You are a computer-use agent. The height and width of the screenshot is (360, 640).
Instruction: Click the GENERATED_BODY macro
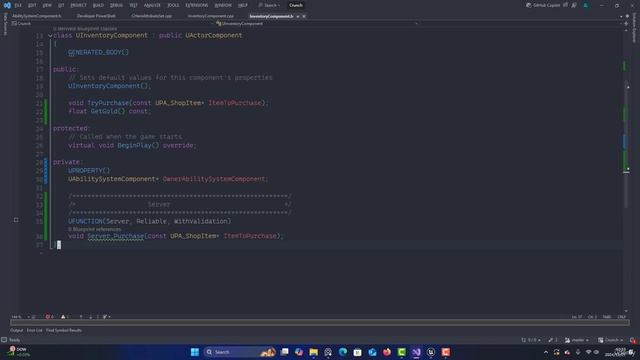click(98, 52)
